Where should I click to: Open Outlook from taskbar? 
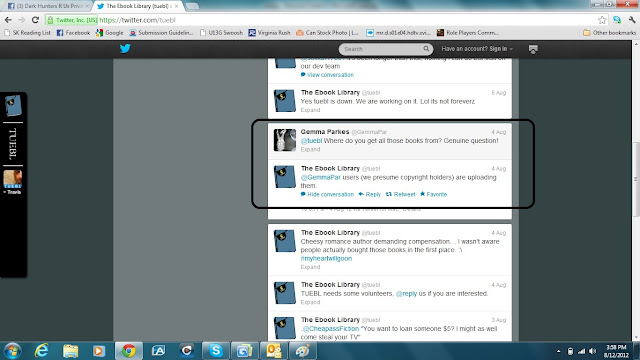273,351
